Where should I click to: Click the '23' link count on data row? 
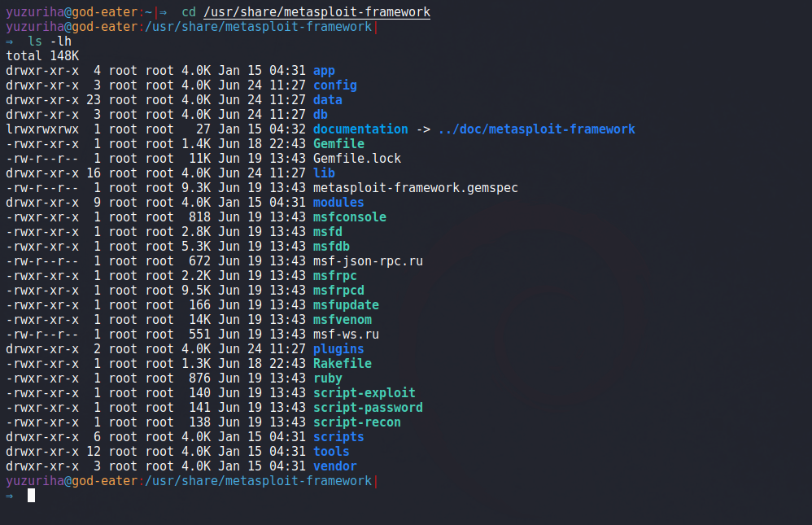[94, 100]
